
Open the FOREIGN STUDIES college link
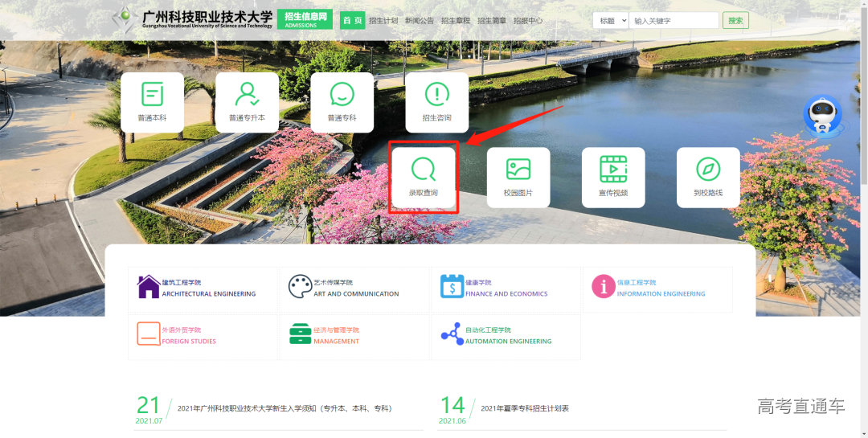click(x=189, y=342)
